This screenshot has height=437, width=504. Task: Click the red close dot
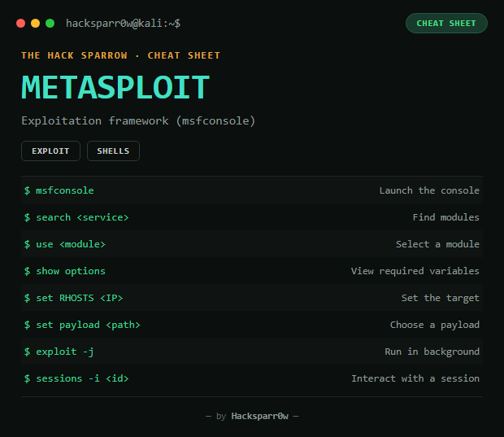pyautogui.click(x=21, y=23)
